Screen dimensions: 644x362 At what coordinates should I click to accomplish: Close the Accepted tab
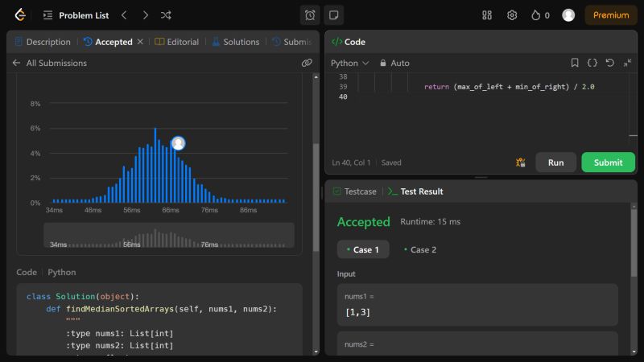coord(140,42)
